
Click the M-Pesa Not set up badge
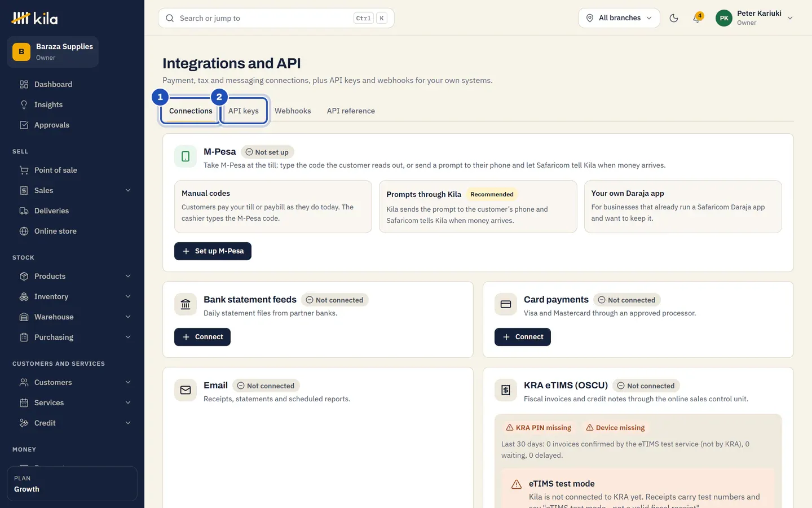[267, 152]
